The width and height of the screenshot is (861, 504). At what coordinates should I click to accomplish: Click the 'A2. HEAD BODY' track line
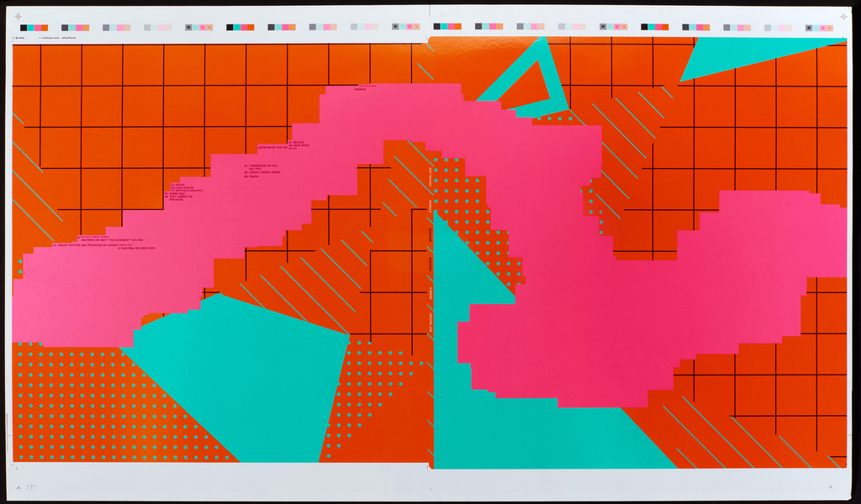299,145
